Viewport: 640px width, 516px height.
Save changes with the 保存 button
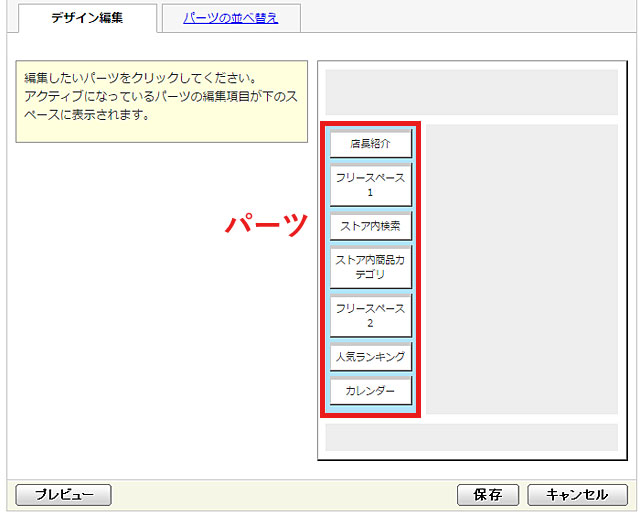pos(488,495)
